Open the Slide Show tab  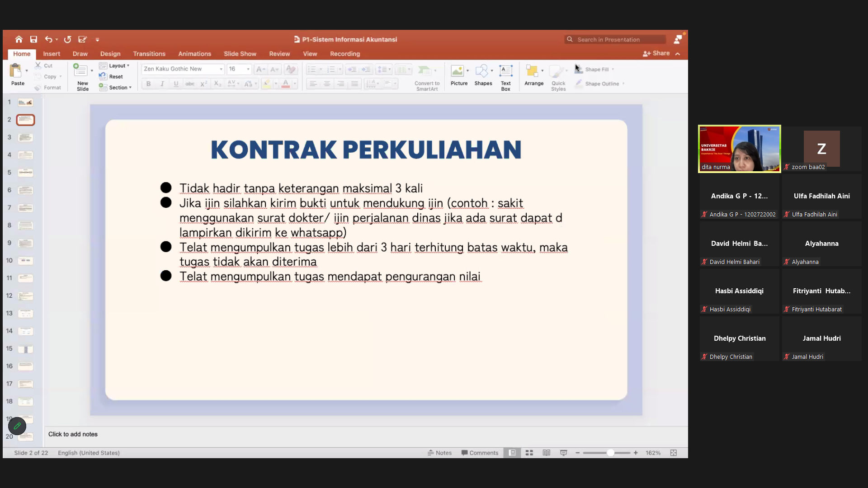240,54
